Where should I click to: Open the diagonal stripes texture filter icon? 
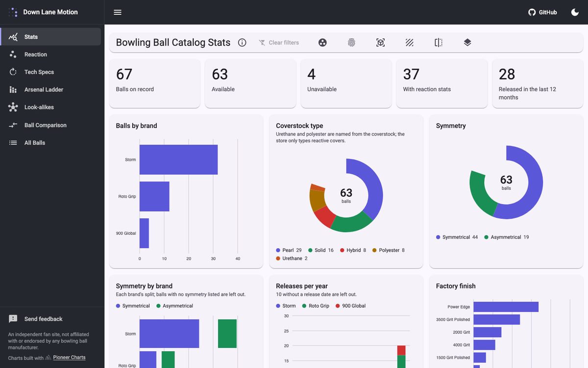410,43
